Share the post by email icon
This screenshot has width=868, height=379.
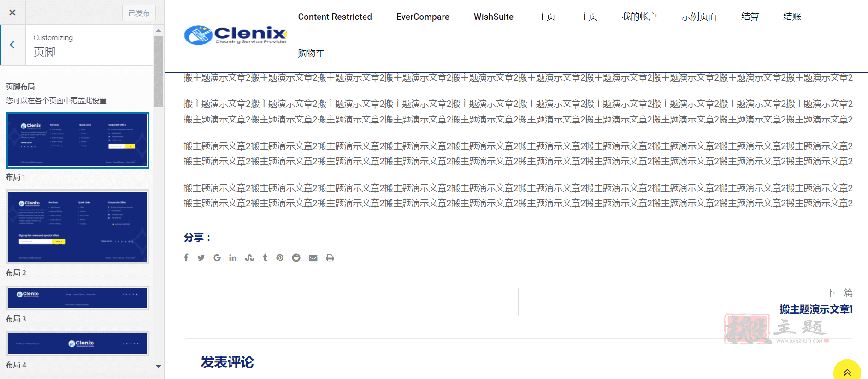click(x=313, y=257)
